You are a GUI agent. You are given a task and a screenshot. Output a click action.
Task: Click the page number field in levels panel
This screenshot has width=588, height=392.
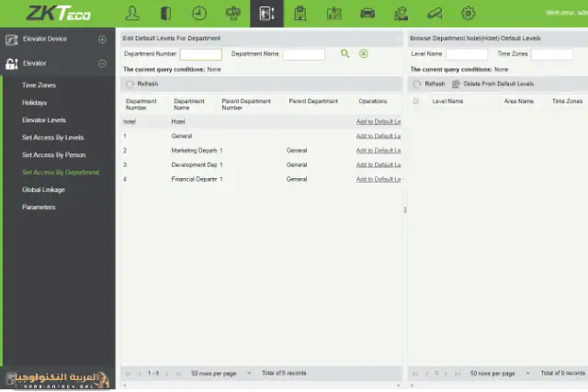(x=436, y=374)
